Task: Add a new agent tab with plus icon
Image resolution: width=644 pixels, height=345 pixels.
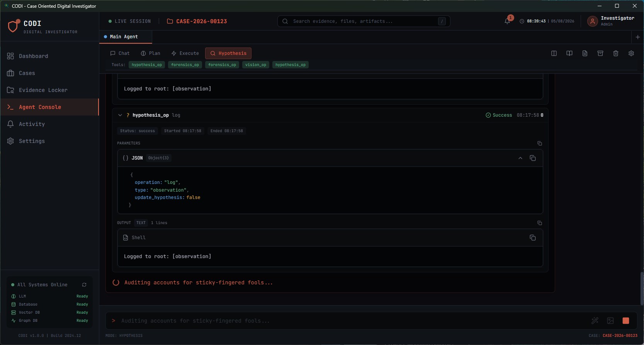Action: coord(637,37)
